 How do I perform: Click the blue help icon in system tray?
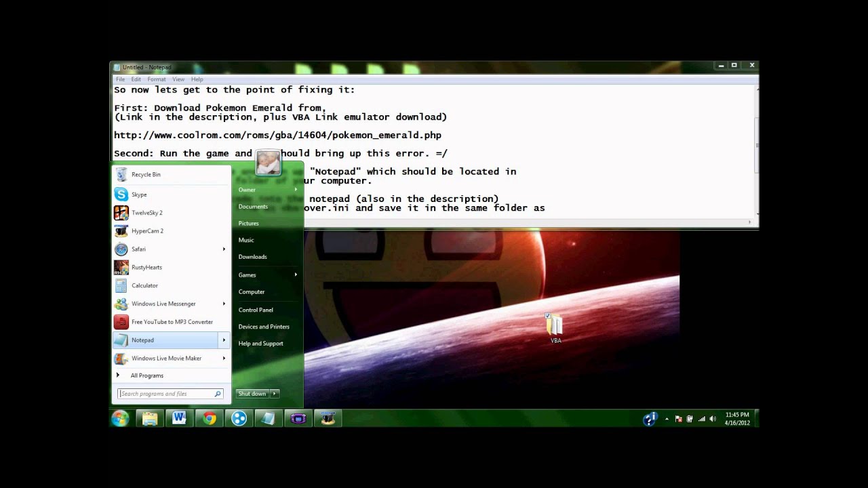coord(650,419)
